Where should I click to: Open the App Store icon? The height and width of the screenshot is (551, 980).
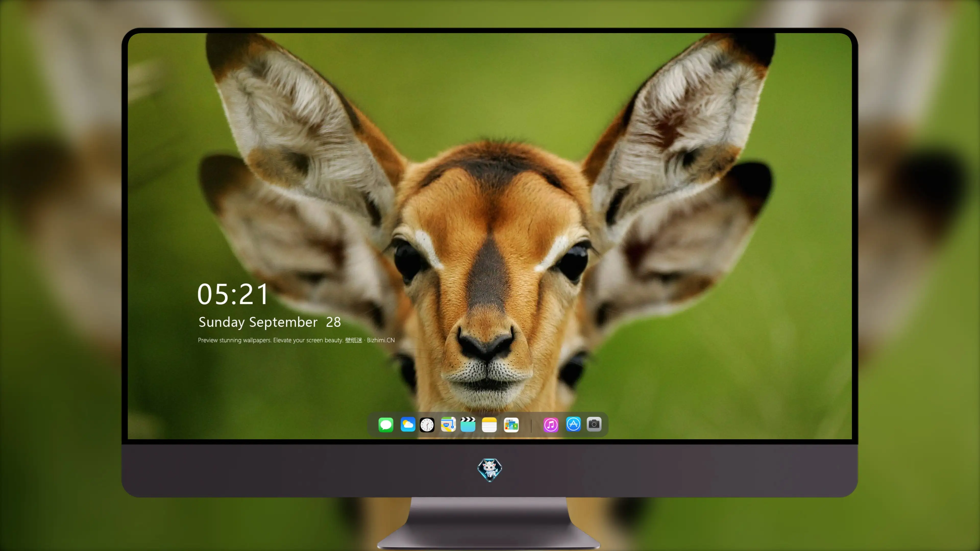(573, 424)
